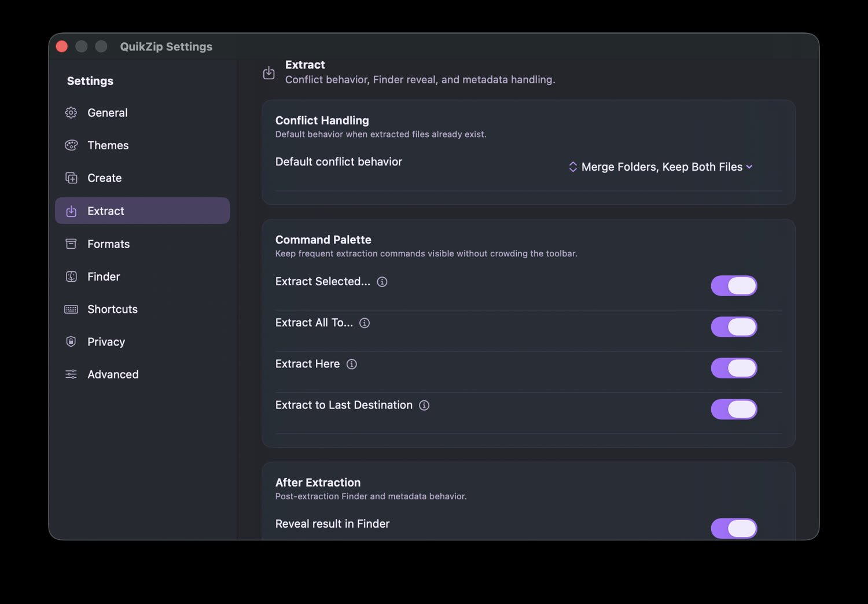Show info for Extract to Last Destination

(x=424, y=405)
